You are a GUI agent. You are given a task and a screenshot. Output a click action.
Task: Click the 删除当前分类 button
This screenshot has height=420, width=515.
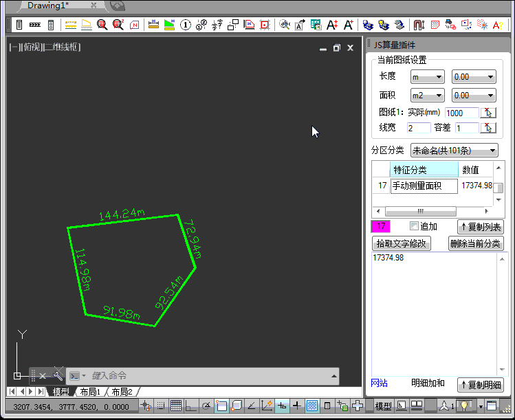476,243
